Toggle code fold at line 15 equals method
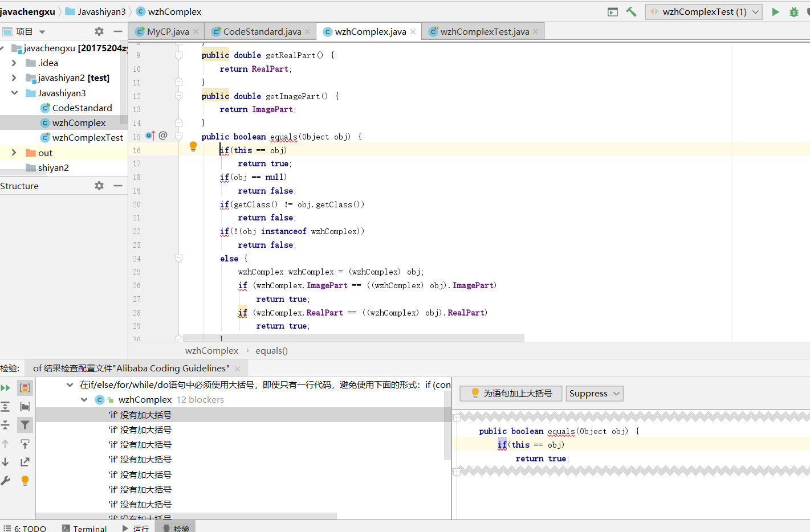This screenshot has height=532, width=810. tap(178, 137)
